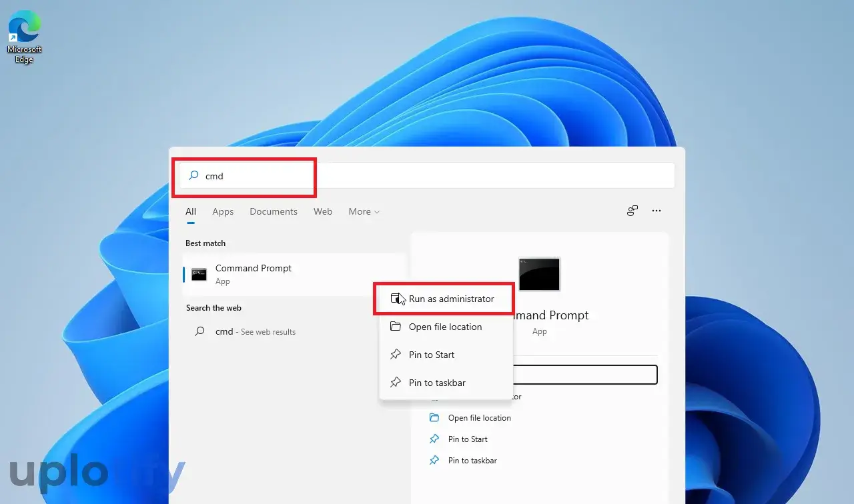Open cmd See web results entry
854x504 pixels.
point(294,331)
